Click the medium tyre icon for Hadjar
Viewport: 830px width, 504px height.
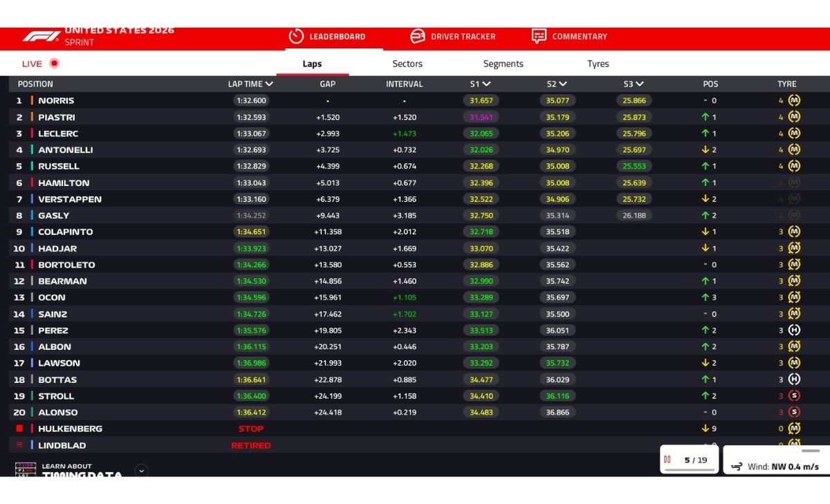[794, 248]
